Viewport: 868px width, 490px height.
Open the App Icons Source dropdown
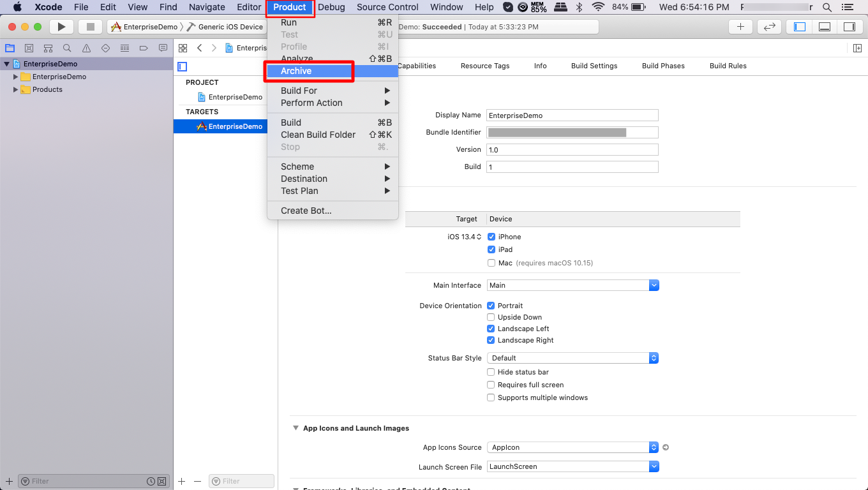coord(572,447)
